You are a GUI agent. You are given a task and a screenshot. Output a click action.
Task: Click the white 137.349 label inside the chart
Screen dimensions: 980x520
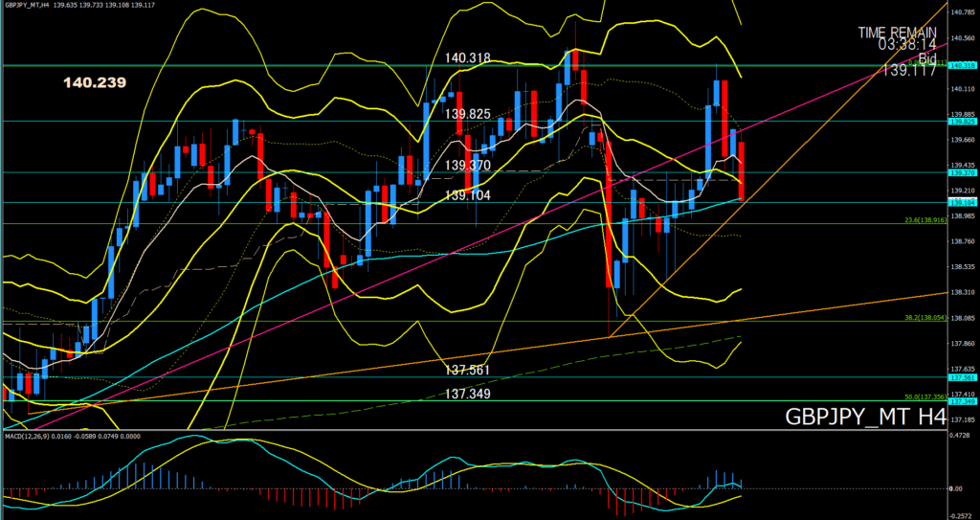467,395
